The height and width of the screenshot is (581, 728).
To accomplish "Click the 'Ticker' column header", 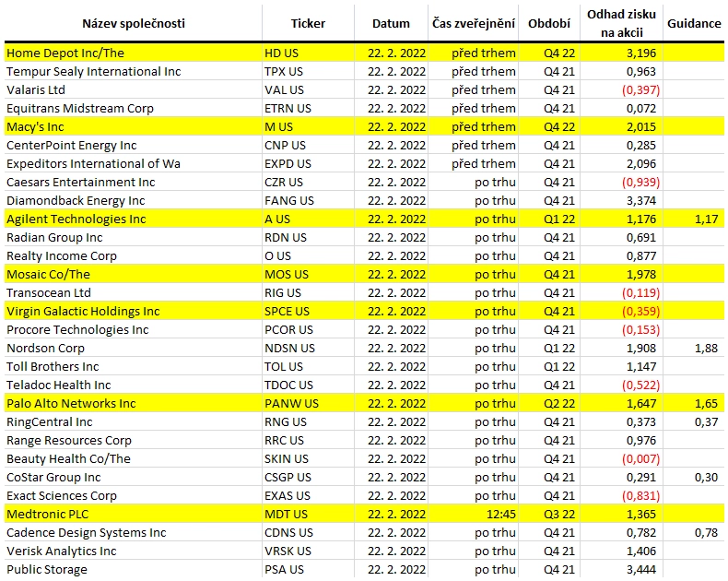I will click(x=308, y=24).
